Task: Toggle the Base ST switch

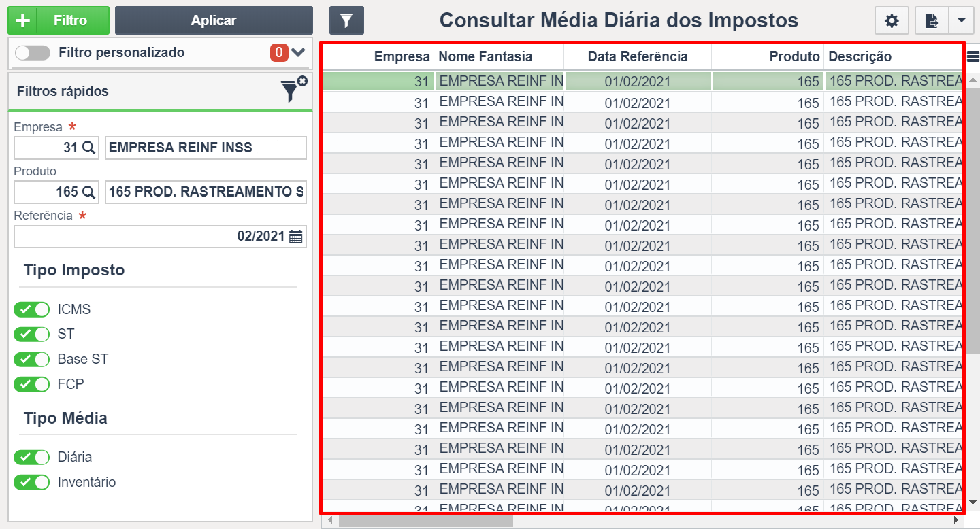Action: [x=32, y=359]
